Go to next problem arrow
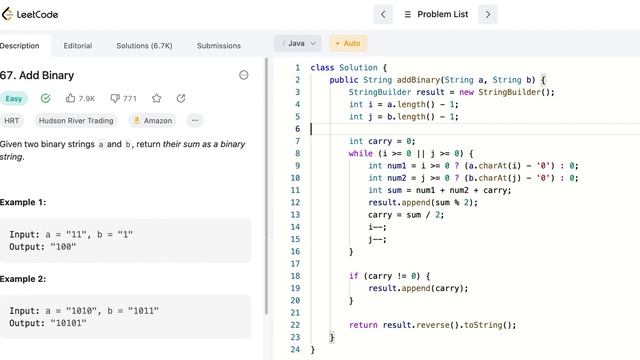This screenshot has height=360, width=640. pos(488,14)
